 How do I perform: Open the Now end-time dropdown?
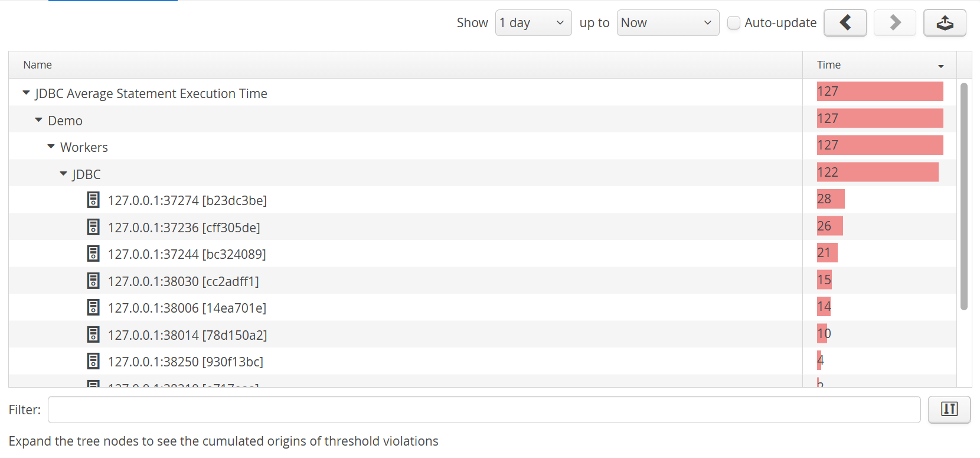point(667,23)
